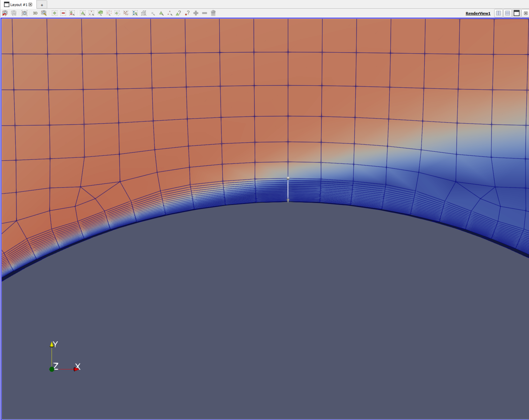The width and height of the screenshot is (529, 420).
Task: Activate interactive select points on tool
Action: [x=170, y=13]
